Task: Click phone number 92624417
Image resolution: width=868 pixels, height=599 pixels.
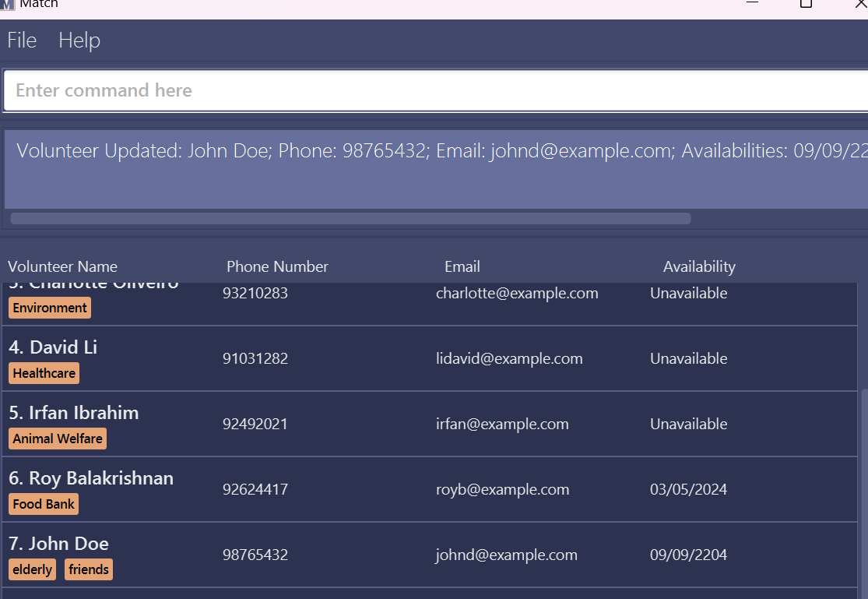Action: click(255, 489)
